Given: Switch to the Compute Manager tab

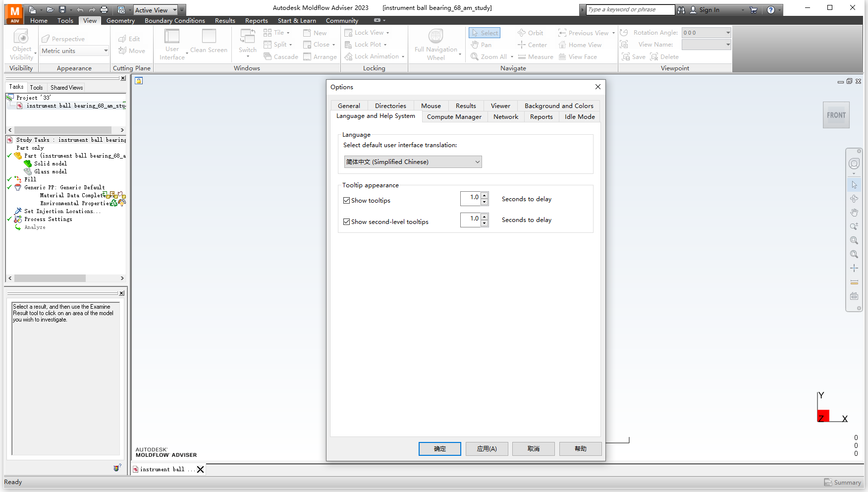Looking at the screenshot, I should (x=454, y=116).
